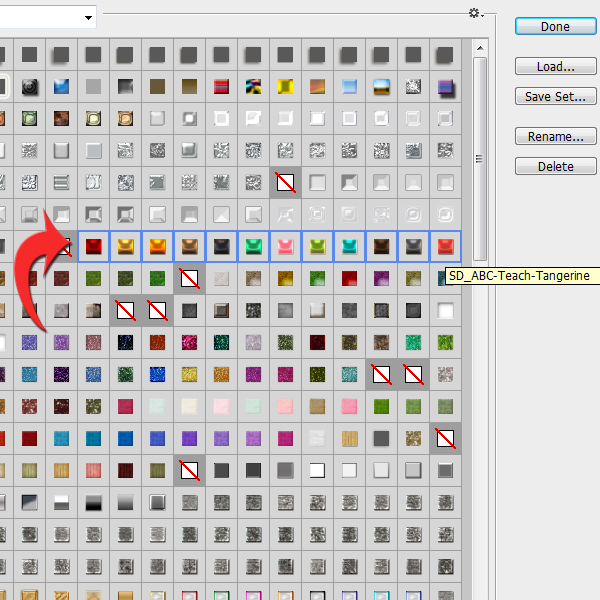Screen dimensions: 600x600
Task: Choose the black round knob style
Action: coord(29,86)
